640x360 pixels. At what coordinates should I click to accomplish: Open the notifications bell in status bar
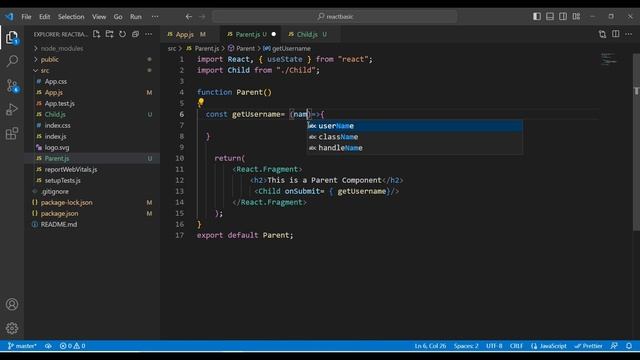629,346
